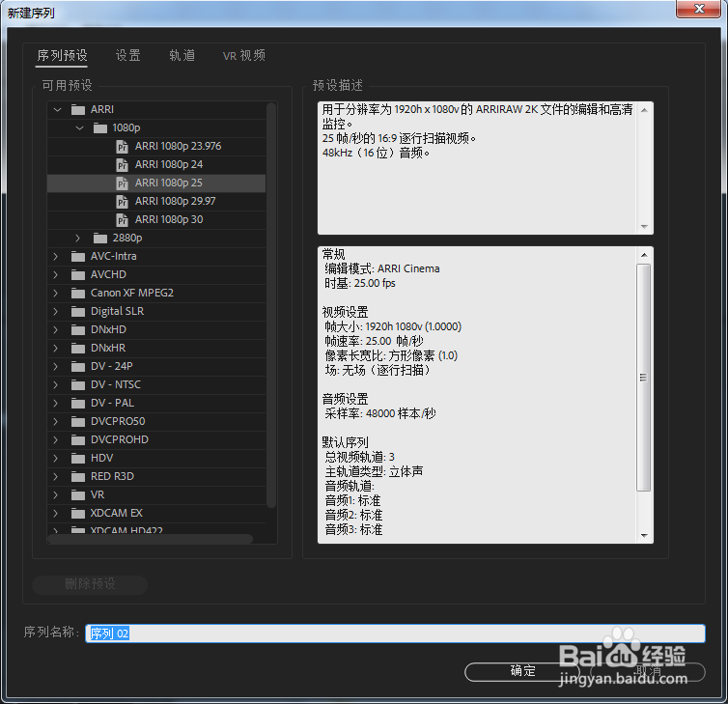Open the 设置 tab
This screenshot has width=728, height=704.
click(128, 56)
